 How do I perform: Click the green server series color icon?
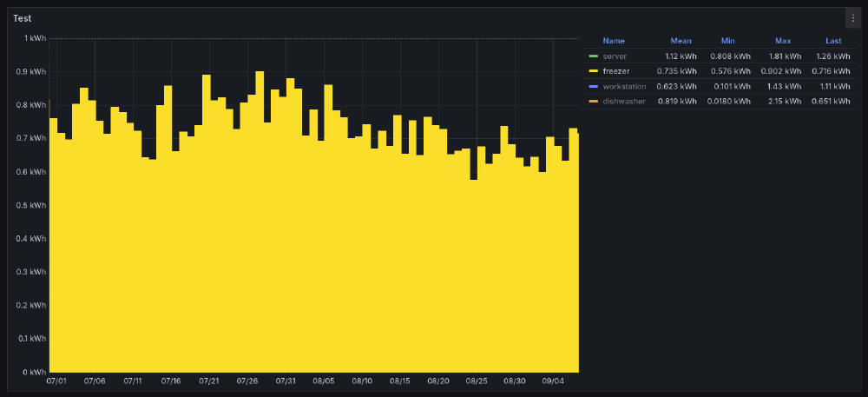point(593,56)
